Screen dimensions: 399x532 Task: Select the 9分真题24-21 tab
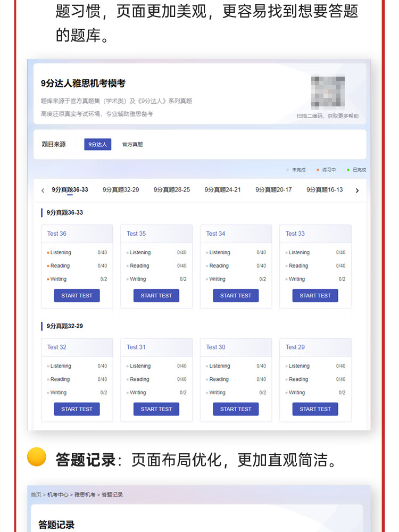click(222, 190)
